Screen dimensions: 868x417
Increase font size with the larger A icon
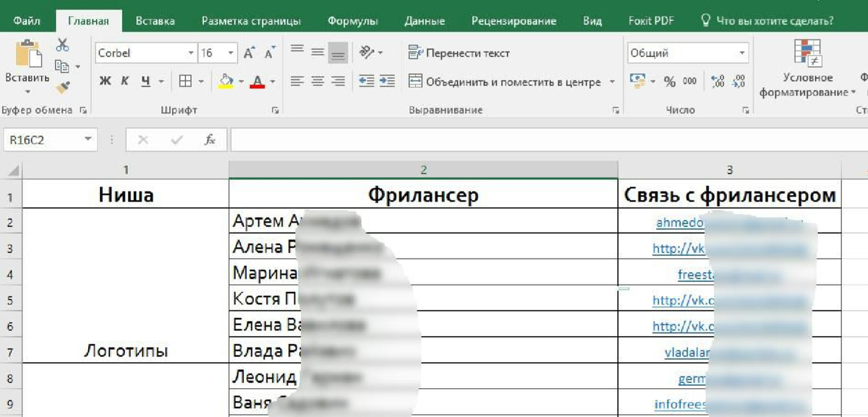pos(250,53)
